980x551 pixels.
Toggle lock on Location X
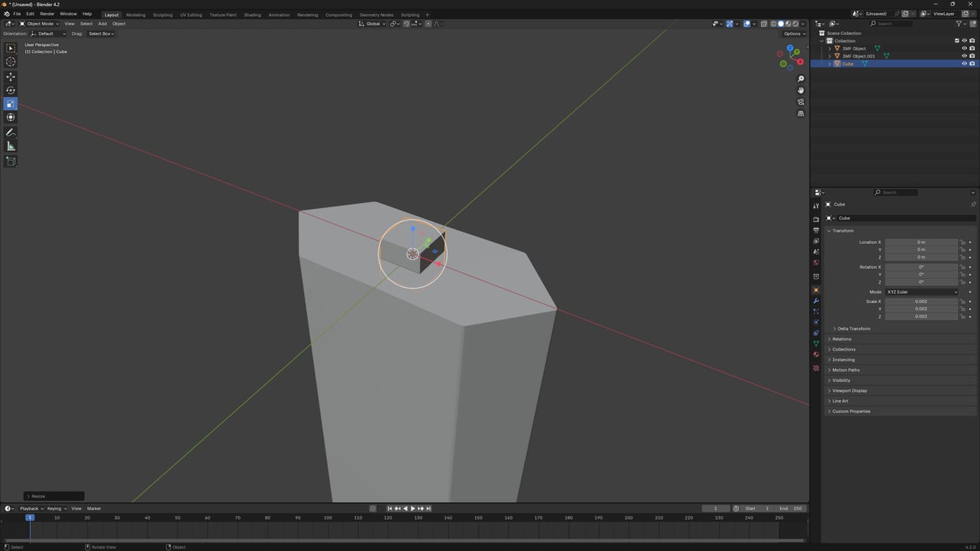[962, 242]
